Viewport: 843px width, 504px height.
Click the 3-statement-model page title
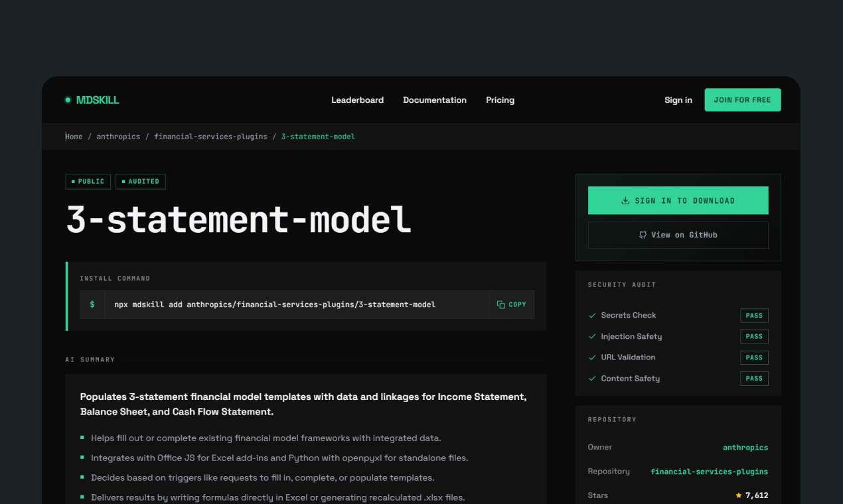click(x=238, y=220)
